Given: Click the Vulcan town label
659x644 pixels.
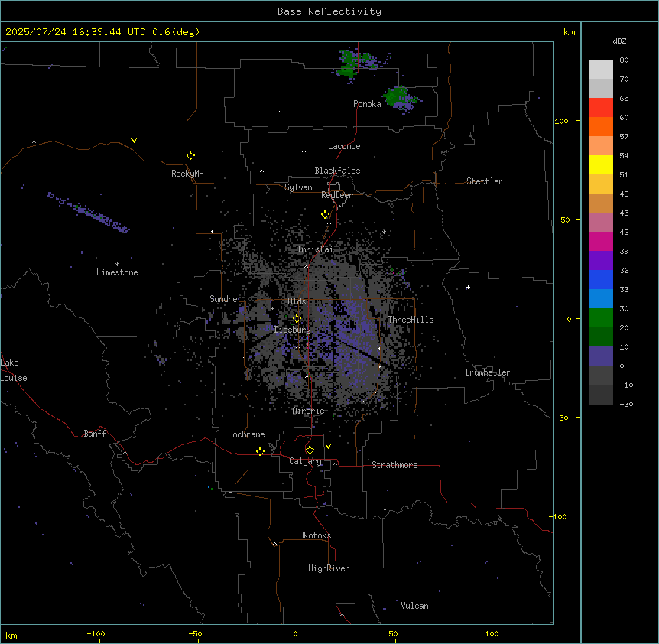Looking at the screenshot, I should (415, 606).
